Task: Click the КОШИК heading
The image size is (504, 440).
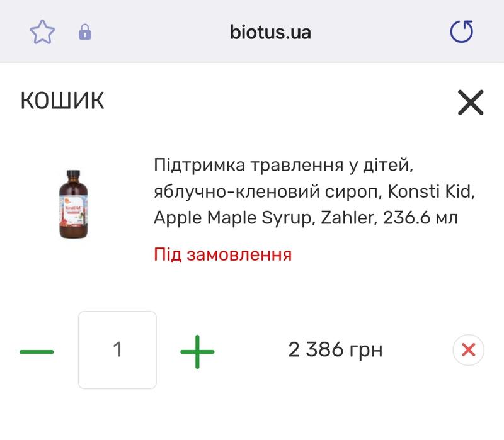Action: [62, 101]
